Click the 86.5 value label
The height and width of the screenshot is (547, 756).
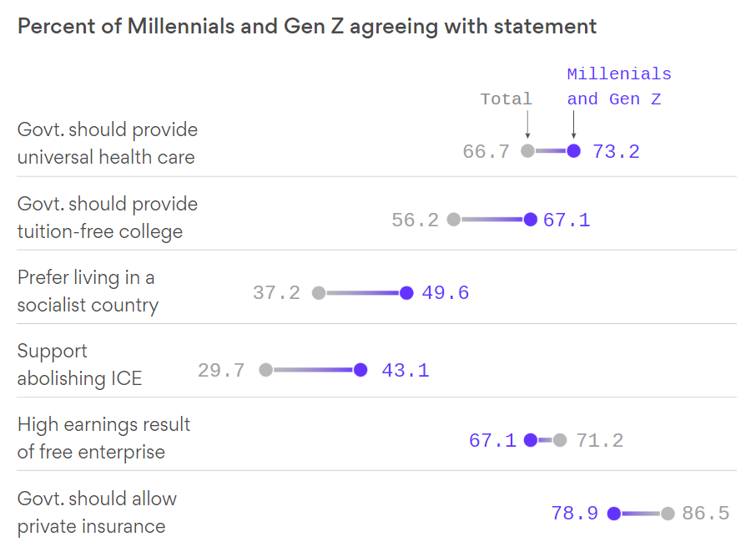click(705, 514)
